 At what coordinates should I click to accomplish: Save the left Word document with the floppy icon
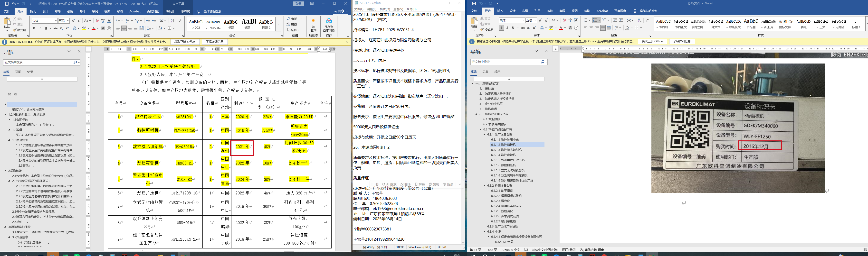(x=7, y=4)
